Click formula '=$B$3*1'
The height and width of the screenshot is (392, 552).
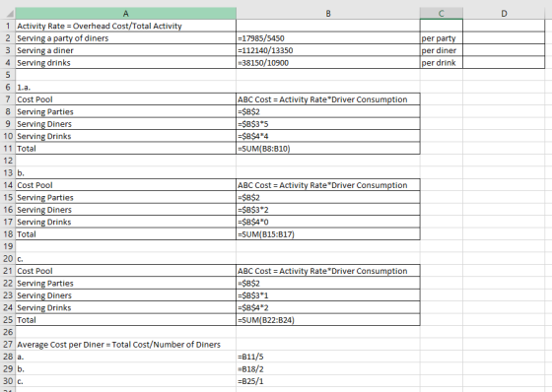[x=327, y=295]
